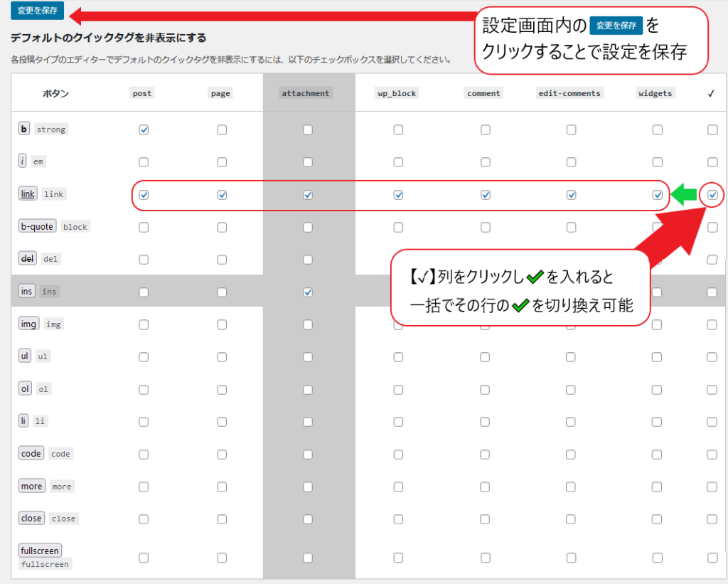Viewport: 728px width, 584px height.
Task: Check the edit-comments checkbox in ul row
Action: [x=571, y=357]
